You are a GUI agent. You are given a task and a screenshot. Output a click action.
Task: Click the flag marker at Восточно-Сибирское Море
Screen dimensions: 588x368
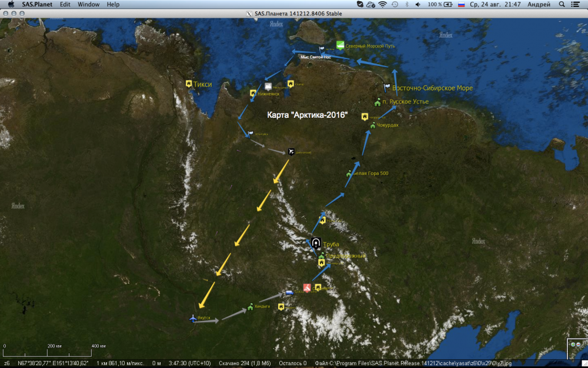(x=387, y=87)
